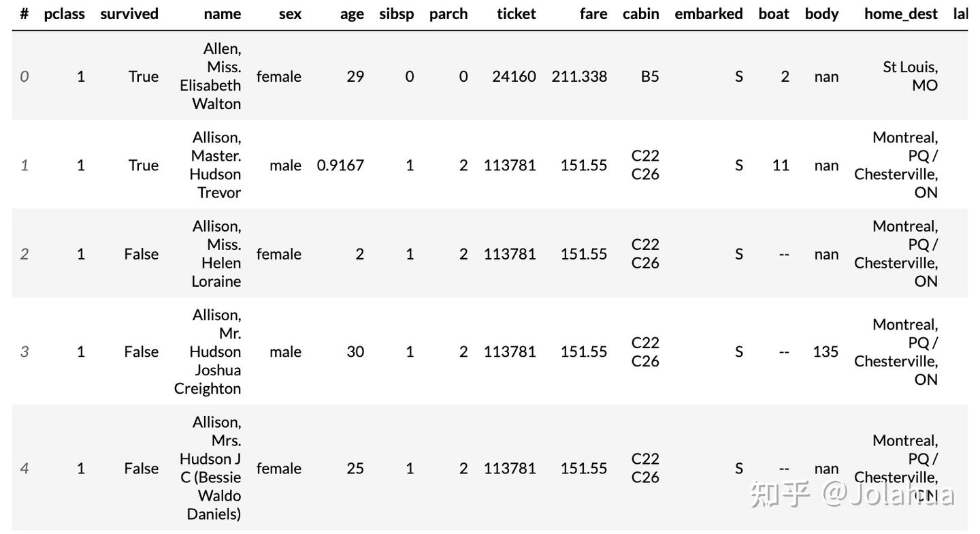Select the age value 0.9167
This screenshot has height=534, width=980.
tap(340, 165)
